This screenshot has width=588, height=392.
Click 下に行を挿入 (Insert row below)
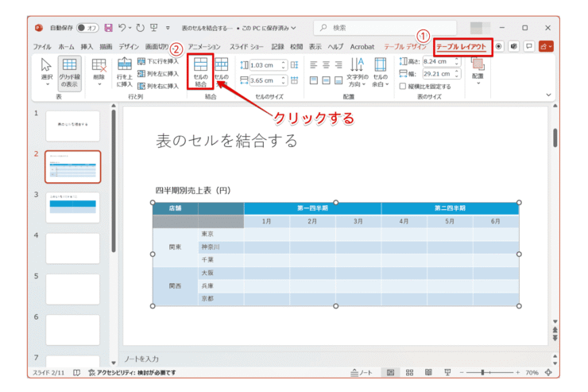coord(158,61)
